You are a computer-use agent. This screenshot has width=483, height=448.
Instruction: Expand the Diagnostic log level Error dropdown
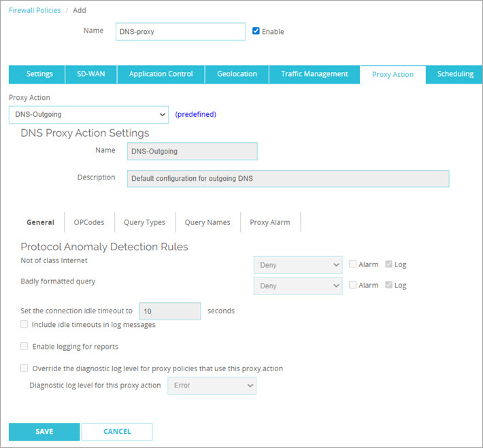[212, 386]
